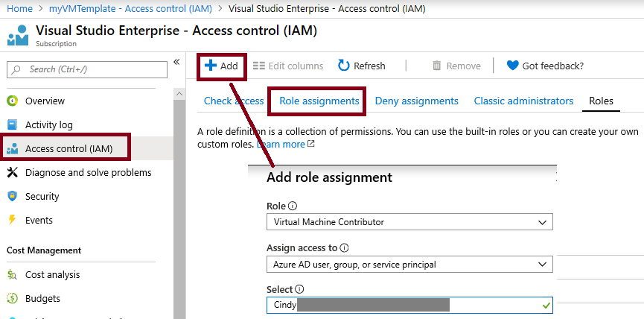Switch to the Classic administrators tab
Screen dimensions: 644x319
click(x=523, y=101)
